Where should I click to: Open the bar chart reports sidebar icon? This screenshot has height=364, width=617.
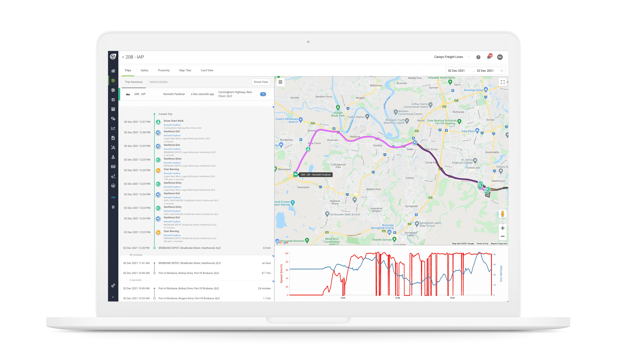coord(113,138)
